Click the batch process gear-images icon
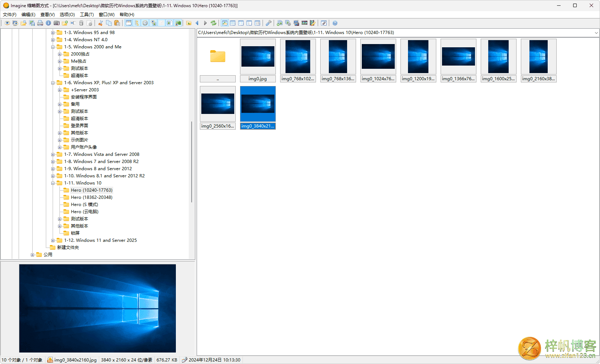The height and width of the screenshot is (364, 600). point(288,23)
